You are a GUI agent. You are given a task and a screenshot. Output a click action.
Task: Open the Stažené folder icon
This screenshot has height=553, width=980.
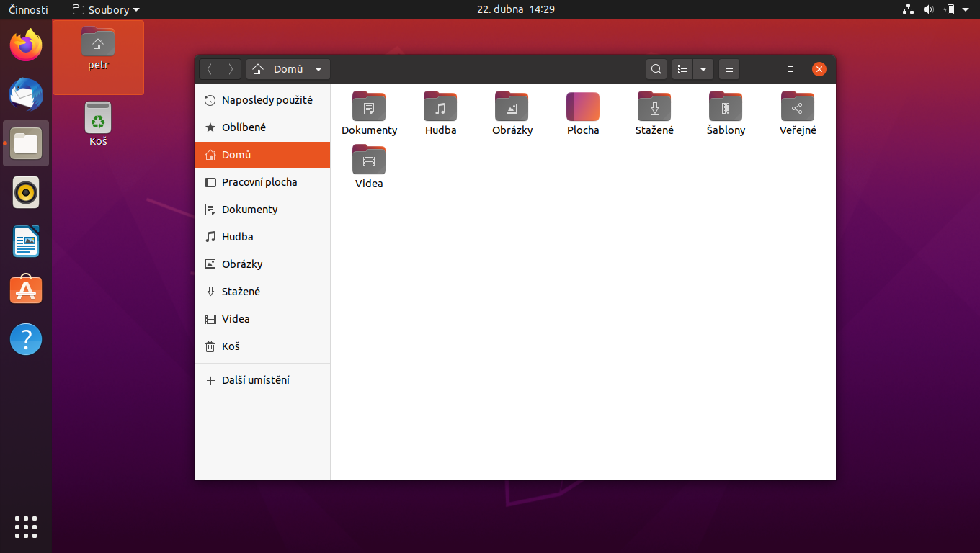654,107
